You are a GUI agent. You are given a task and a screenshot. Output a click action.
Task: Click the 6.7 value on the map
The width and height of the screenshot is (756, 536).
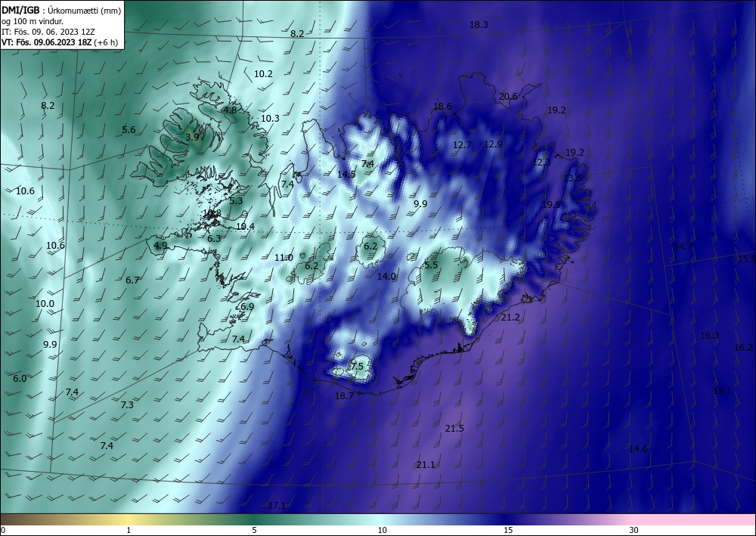pyautogui.click(x=132, y=280)
